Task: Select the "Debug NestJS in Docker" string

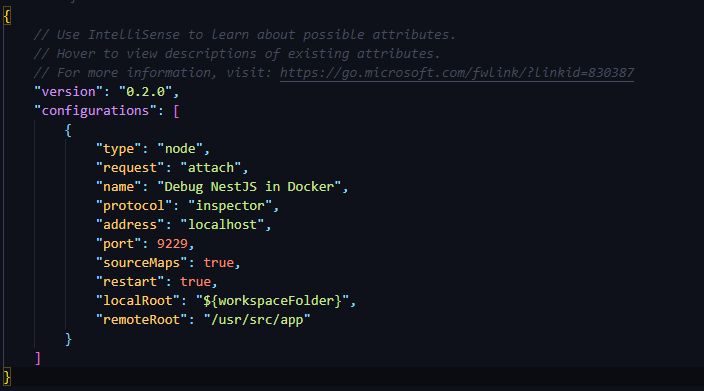Action: pyautogui.click(x=249, y=186)
